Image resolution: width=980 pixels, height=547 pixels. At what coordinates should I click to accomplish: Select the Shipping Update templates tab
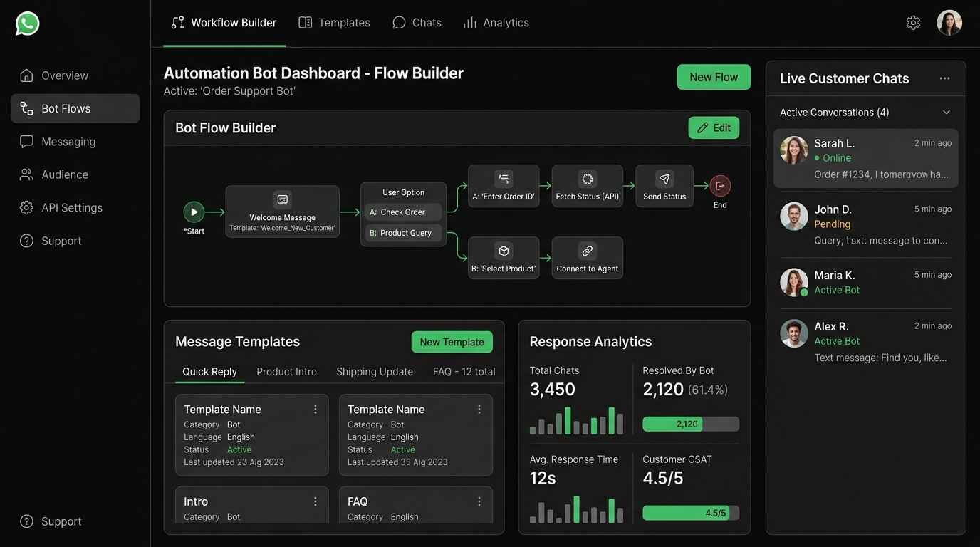pos(375,372)
